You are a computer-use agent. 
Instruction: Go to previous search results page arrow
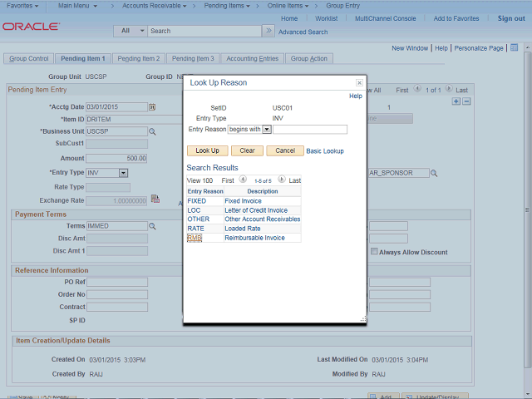[x=243, y=180]
